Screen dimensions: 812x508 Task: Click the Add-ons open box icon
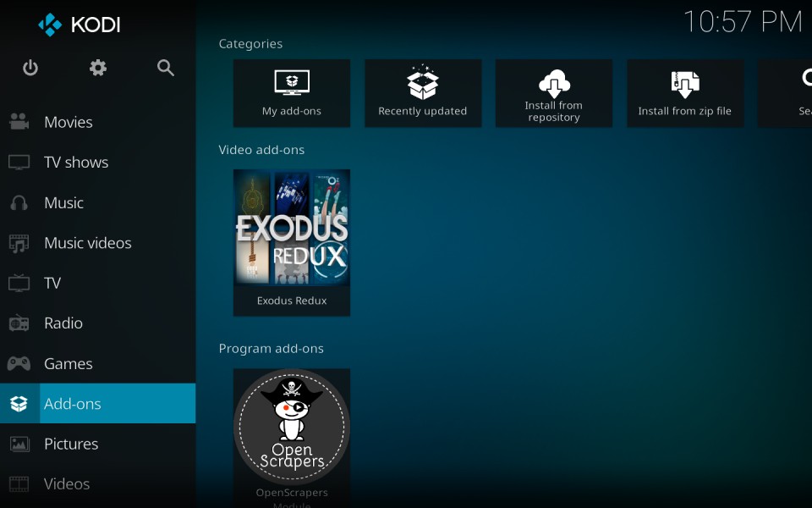(19, 404)
